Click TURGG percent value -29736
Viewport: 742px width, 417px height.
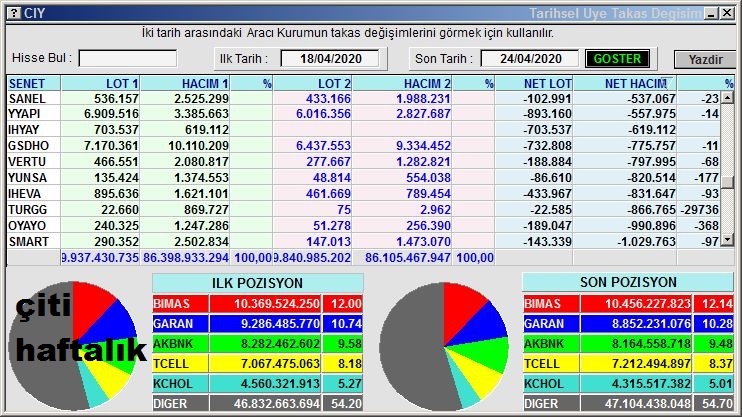tap(699, 209)
